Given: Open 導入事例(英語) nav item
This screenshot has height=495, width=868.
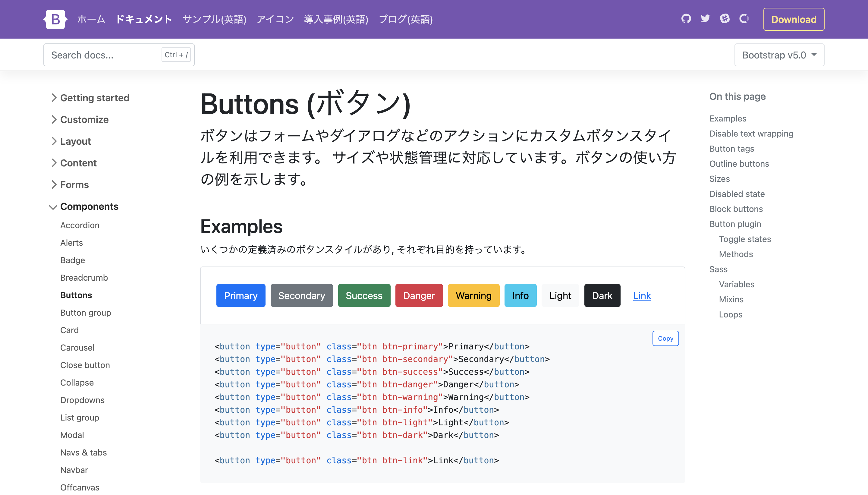Looking at the screenshot, I should 336,19.
